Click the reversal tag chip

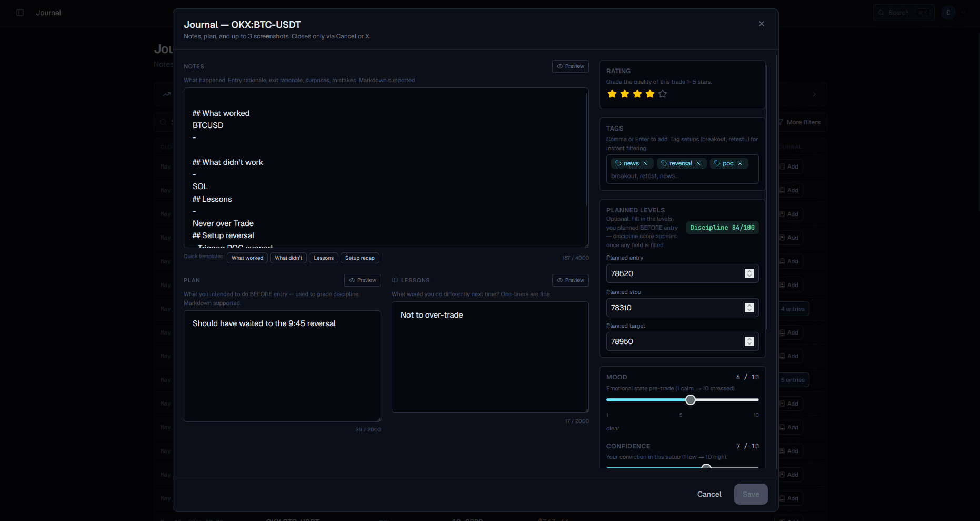click(682, 163)
